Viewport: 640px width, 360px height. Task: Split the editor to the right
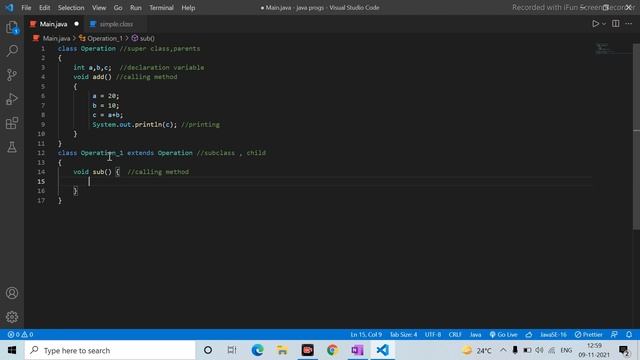[x=616, y=24]
